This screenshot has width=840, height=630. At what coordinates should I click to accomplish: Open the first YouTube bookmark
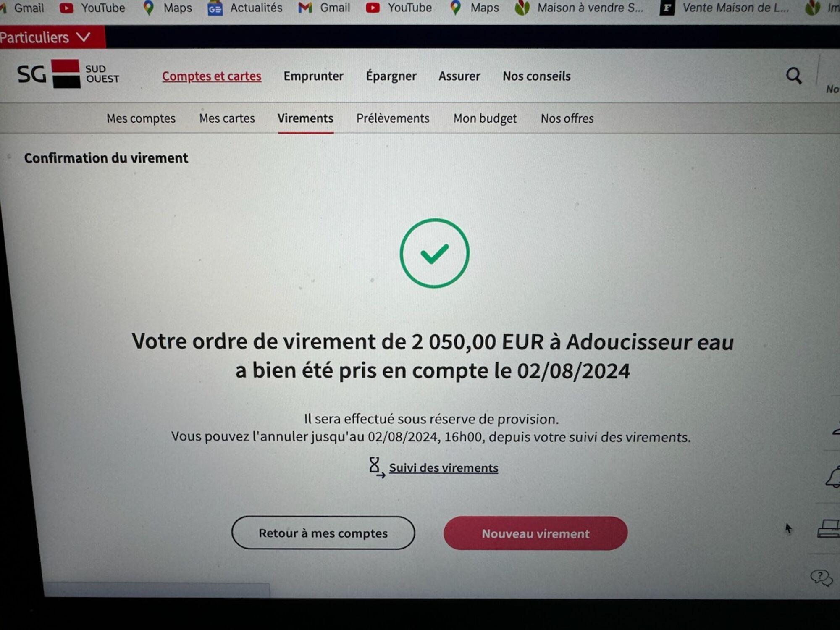(x=92, y=8)
